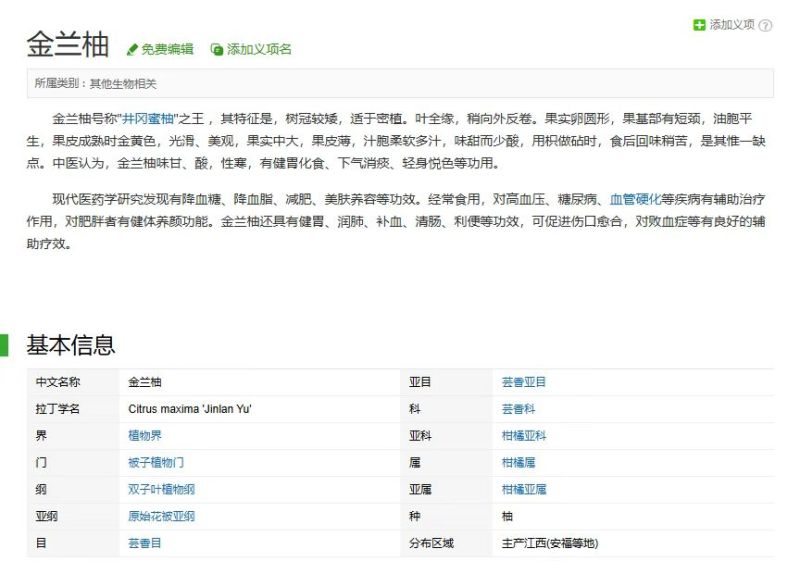Click the 所属类别：其他生物相关 category bar
Image resolution: width=800 pixels, height=574 pixels.
pyautogui.click(x=400, y=83)
